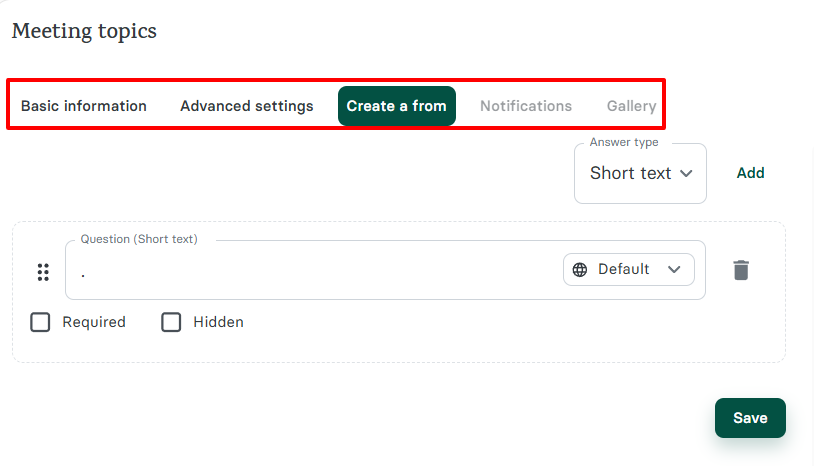Click the Hidden label text
The height and width of the screenshot is (466, 814).
218,322
